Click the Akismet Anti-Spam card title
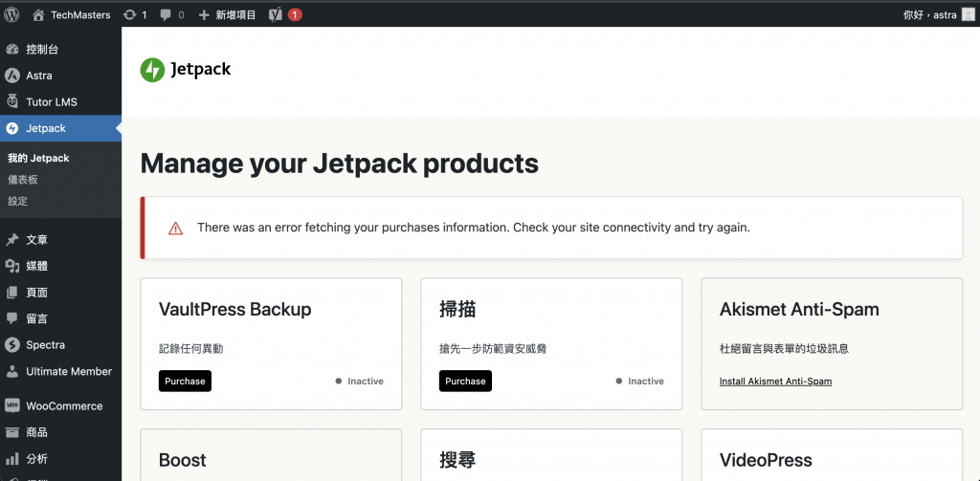 (x=799, y=309)
